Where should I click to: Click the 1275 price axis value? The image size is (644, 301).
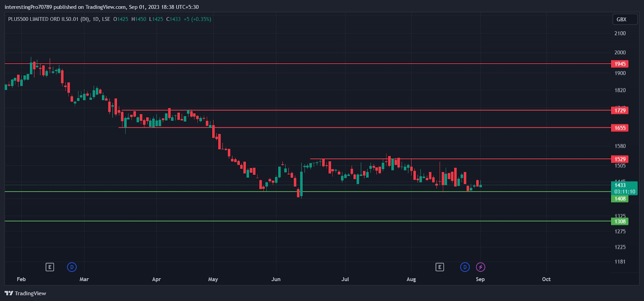click(x=620, y=232)
